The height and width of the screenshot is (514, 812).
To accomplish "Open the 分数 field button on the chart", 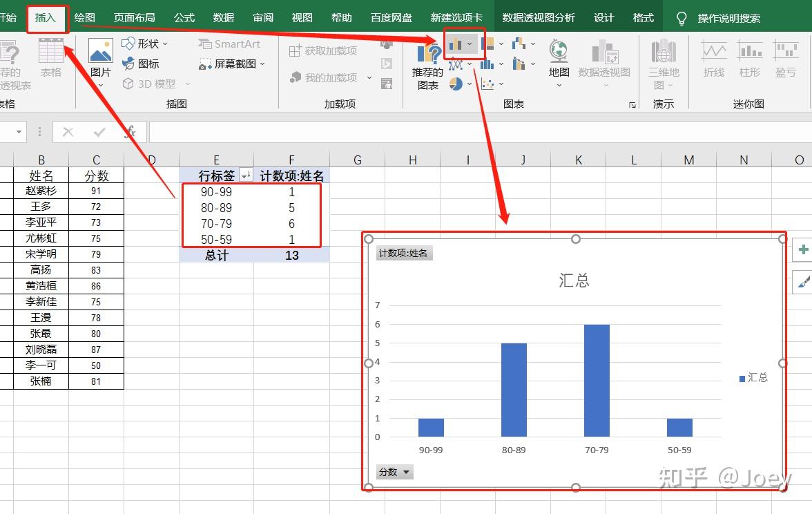I will click(x=394, y=472).
